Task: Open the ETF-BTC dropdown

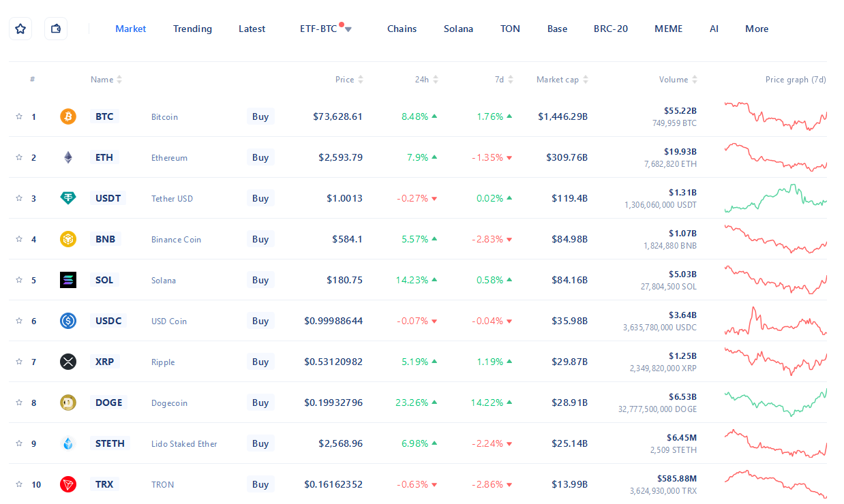Action: coord(326,29)
